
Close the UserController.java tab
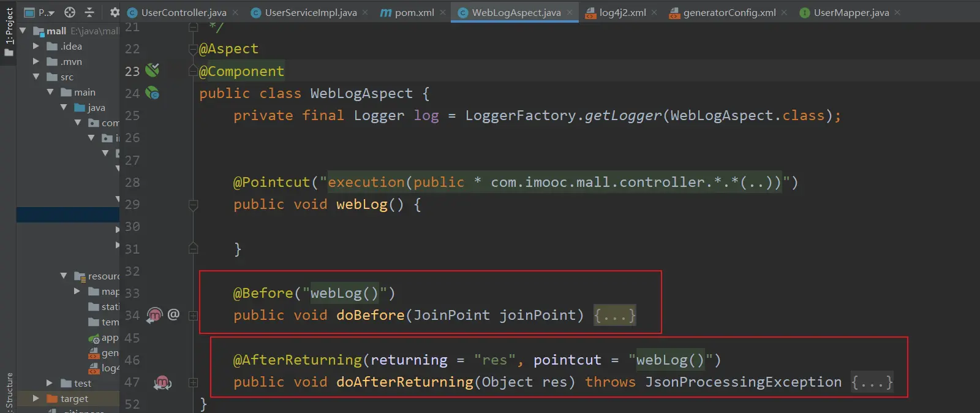point(235,12)
